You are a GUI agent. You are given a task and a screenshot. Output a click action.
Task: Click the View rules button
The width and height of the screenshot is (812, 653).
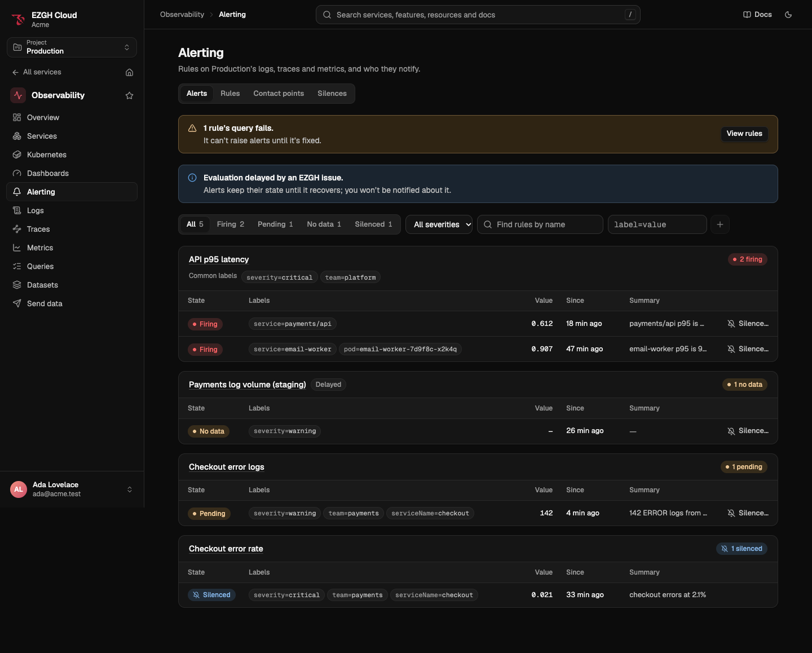tap(744, 134)
